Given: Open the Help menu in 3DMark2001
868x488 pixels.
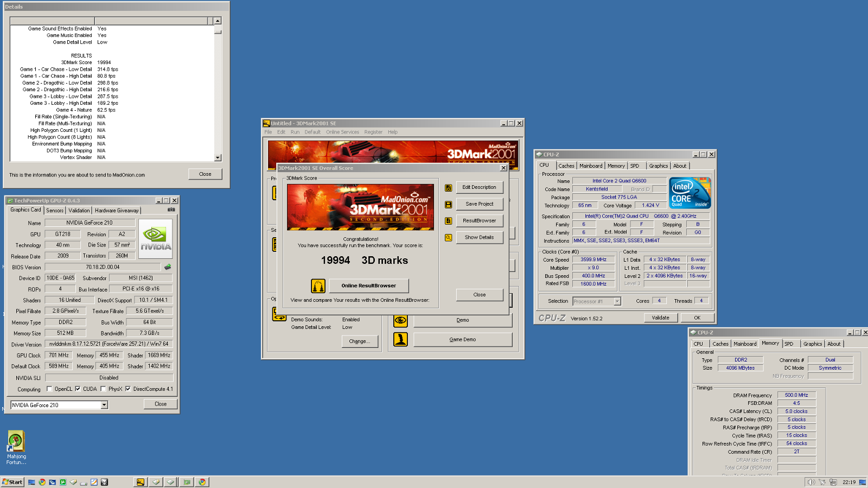Looking at the screenshot, I should pyautogui.click(x=393, y=132).
